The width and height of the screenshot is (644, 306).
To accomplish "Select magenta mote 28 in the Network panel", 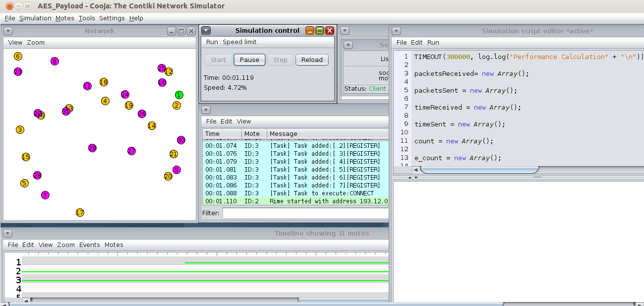I will (x=37, y=175).
